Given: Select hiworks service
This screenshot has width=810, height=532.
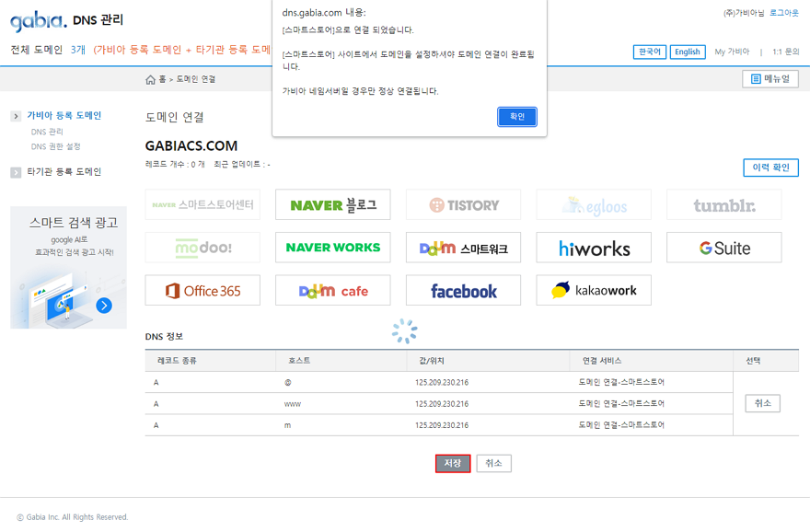Looking at the screenshot, I should point(594,248).
